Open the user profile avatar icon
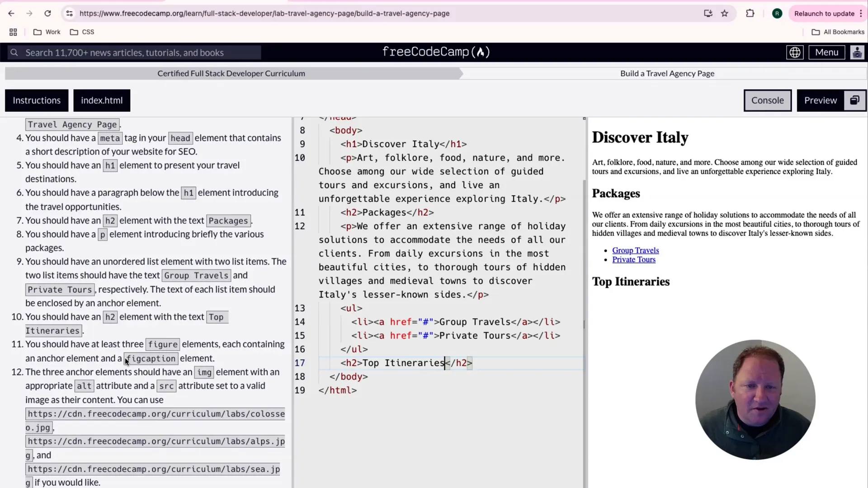The height and width of the screenshot is (488, 868). (x=857, y=52)
